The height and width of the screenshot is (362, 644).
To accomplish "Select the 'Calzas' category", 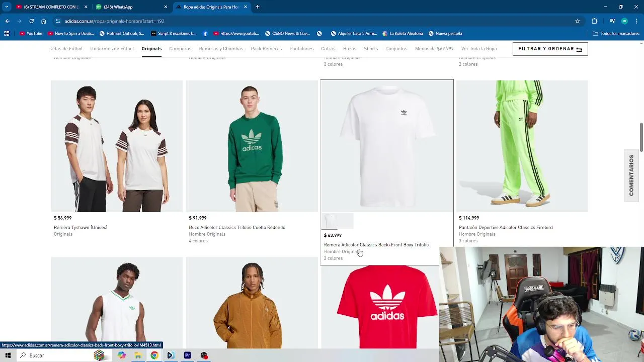I will pos(328,49).
